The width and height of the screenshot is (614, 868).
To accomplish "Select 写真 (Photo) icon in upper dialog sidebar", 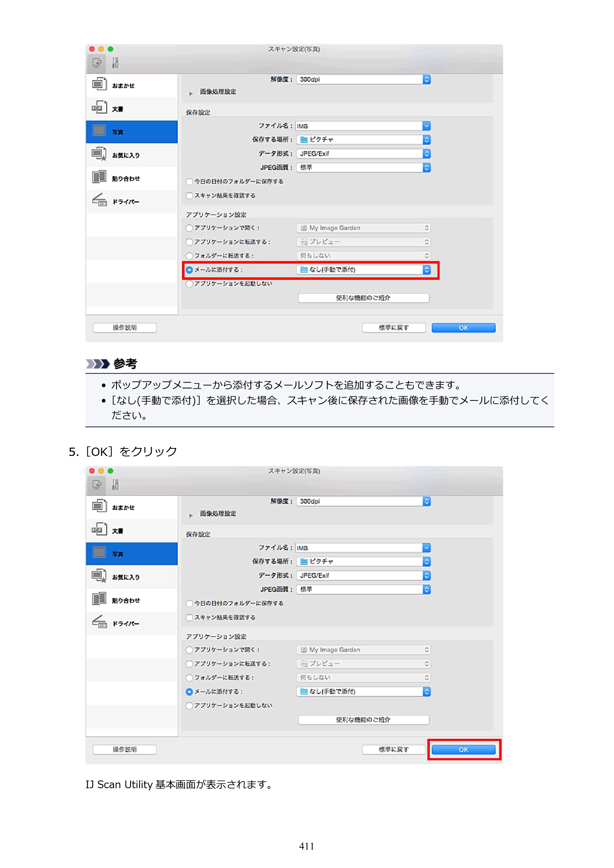I will pos(99,131).
